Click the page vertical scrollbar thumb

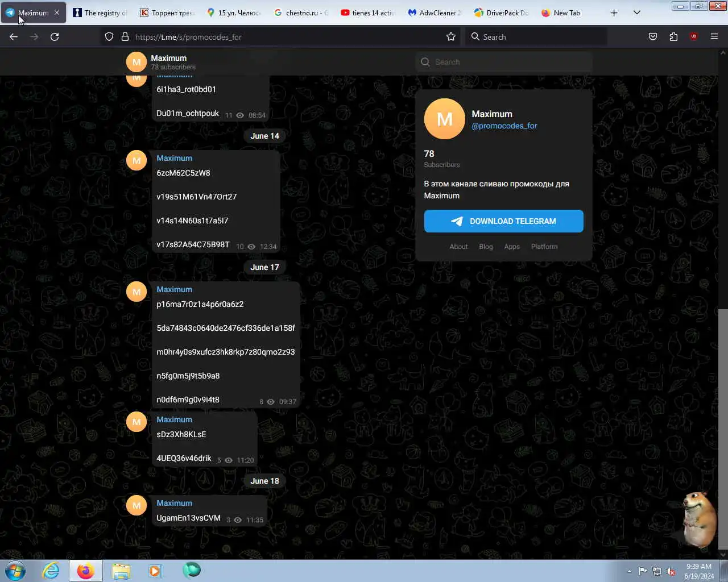(x=723, y=429)
